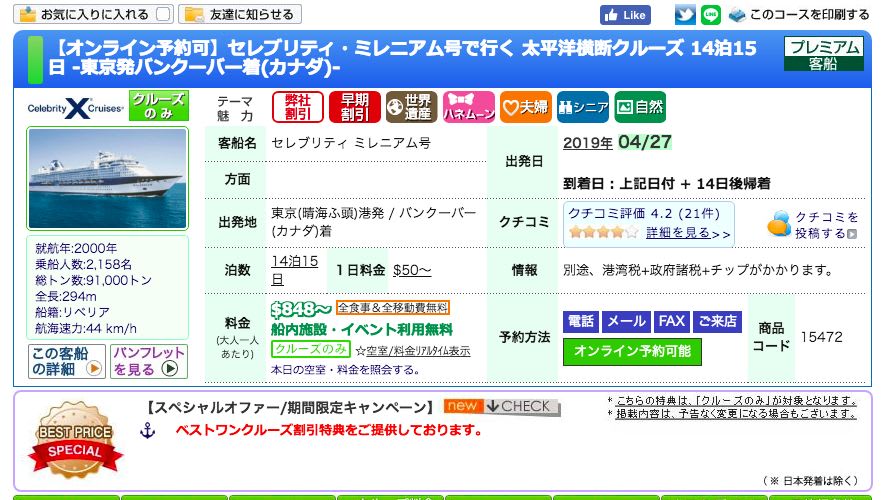
Task: Click the Facebook Like button
Action: (625, 15)
